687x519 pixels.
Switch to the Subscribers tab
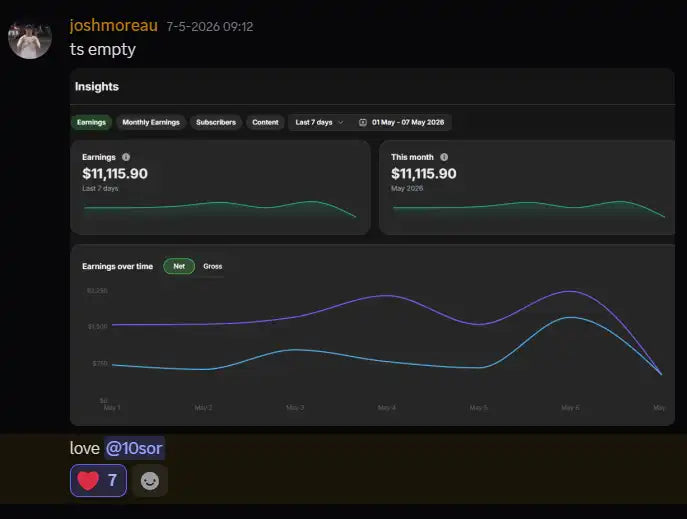point(216,122)
